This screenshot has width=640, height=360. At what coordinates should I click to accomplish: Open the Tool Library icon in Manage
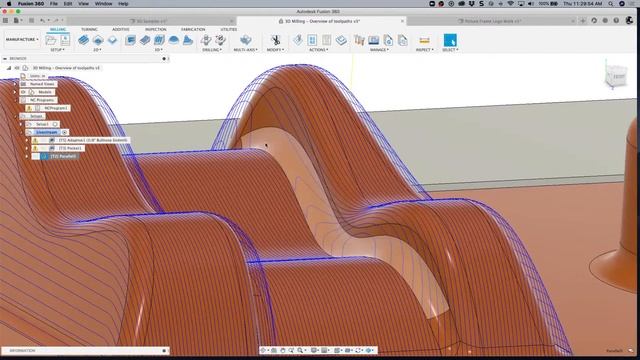359,40
